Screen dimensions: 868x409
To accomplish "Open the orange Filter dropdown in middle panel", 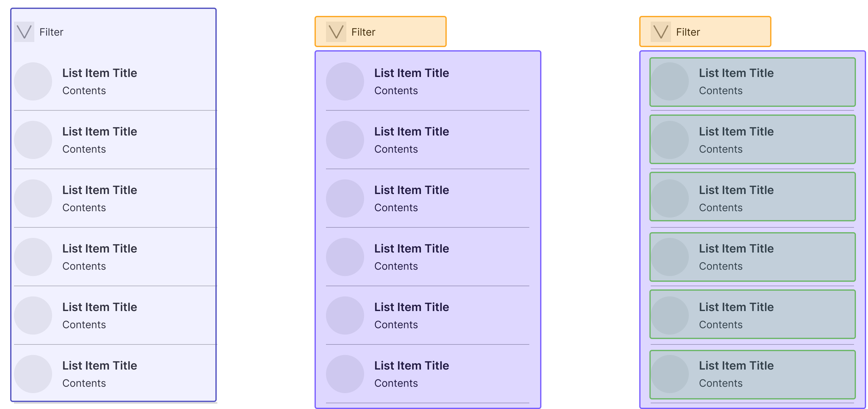I will point(380,32).
